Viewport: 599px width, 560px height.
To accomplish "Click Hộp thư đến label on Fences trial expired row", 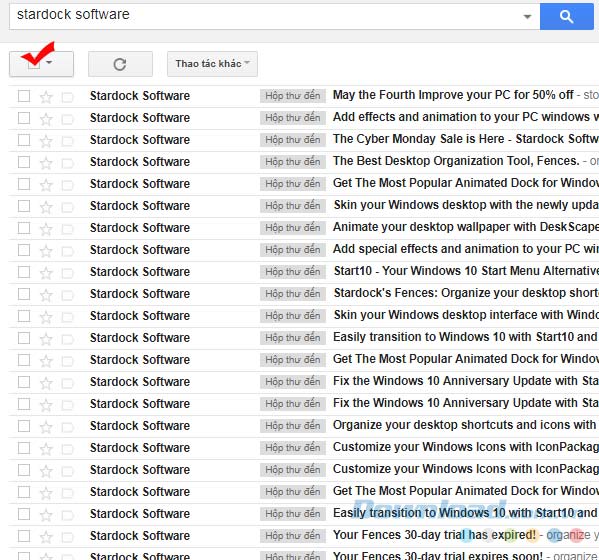I will pos(293,536).
